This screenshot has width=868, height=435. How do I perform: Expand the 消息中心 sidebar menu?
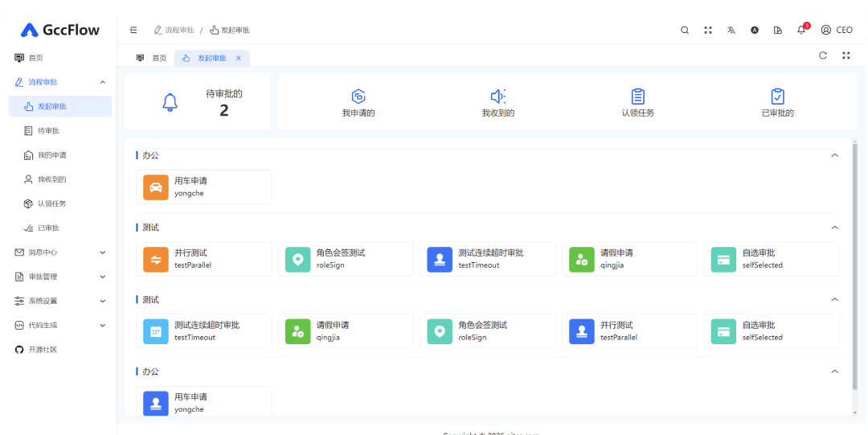pyautogui.click(x=59, y=252)
